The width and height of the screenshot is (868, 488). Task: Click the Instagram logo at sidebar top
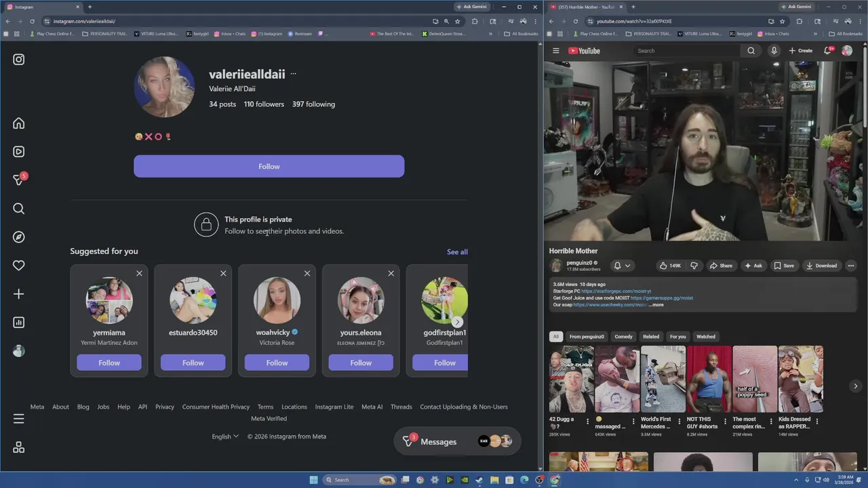pos(19,60)
